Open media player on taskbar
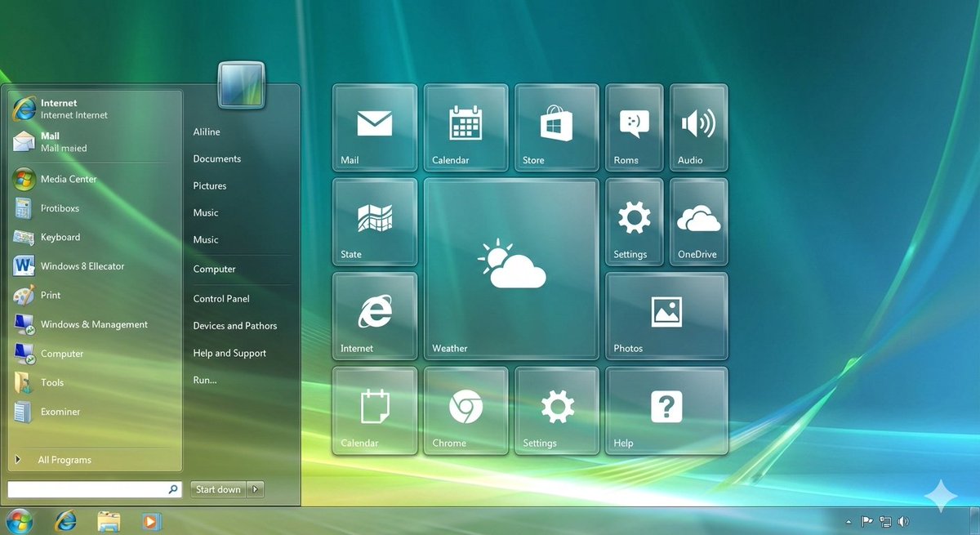Viewport: 980px width, 535px height. point(151,520)
